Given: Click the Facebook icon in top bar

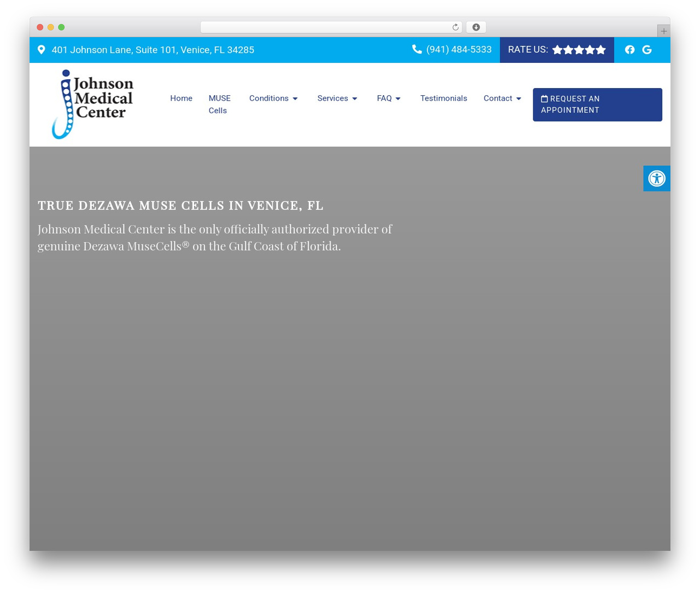Looking at the screenshot, I should 629,50.
